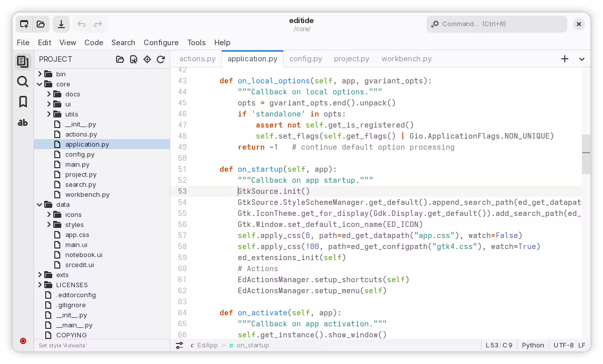Open the tab list dropdown chevron
This screenshot has height=364, width=603.
click(582, 59)
